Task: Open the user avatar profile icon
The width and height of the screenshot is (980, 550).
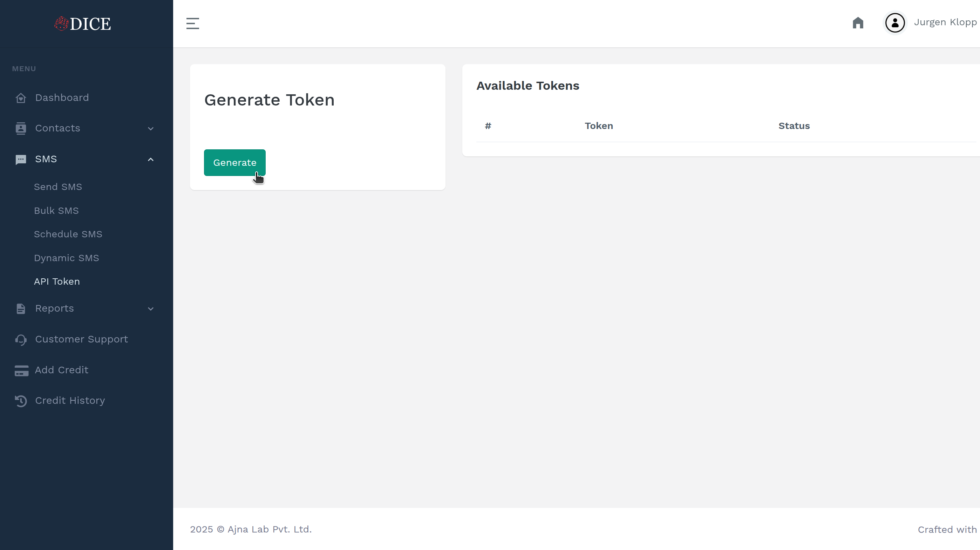Action: point(895,23)
